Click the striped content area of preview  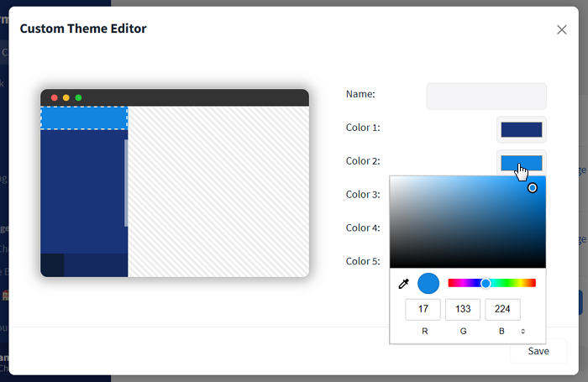pos(218,191)
